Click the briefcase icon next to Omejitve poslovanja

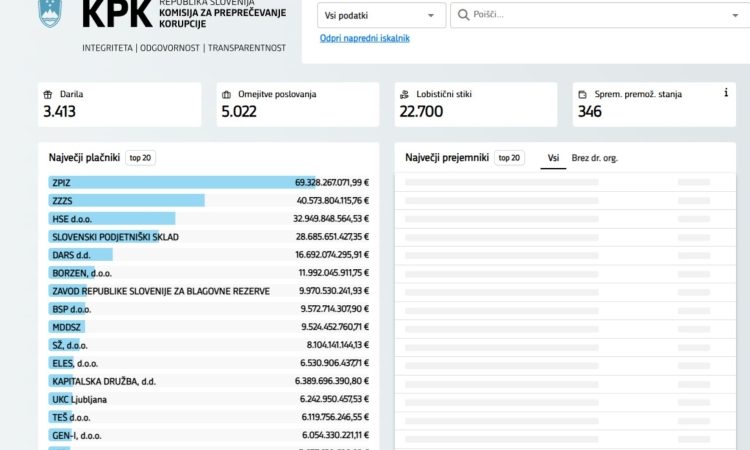226,95
